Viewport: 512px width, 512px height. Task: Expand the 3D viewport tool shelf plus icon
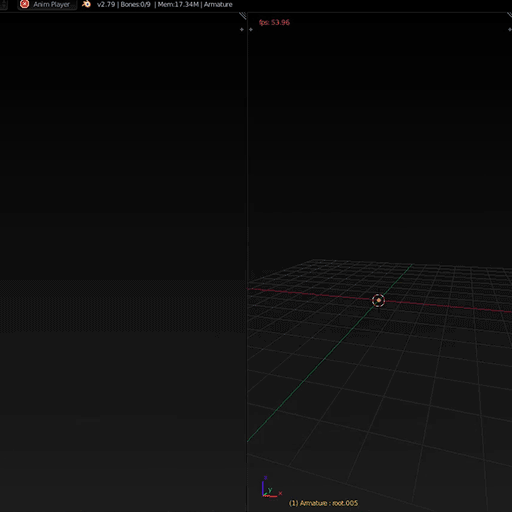pos(251,30)
